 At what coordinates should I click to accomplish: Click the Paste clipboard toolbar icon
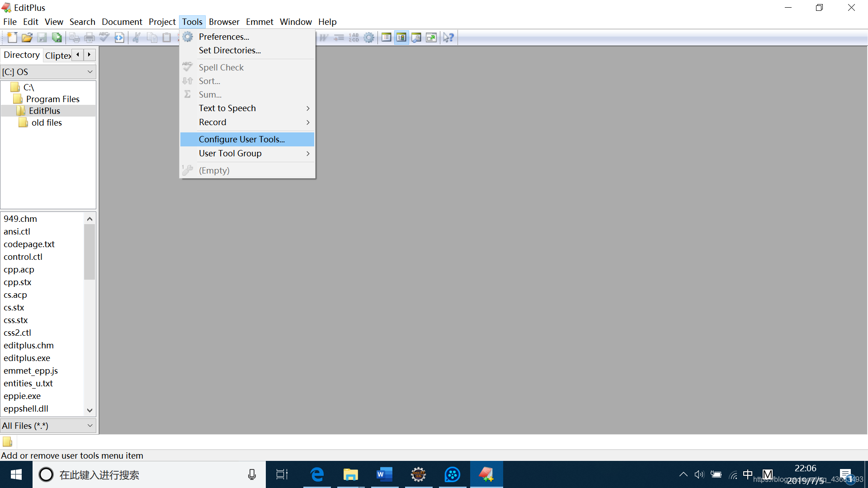click(167, 38)
